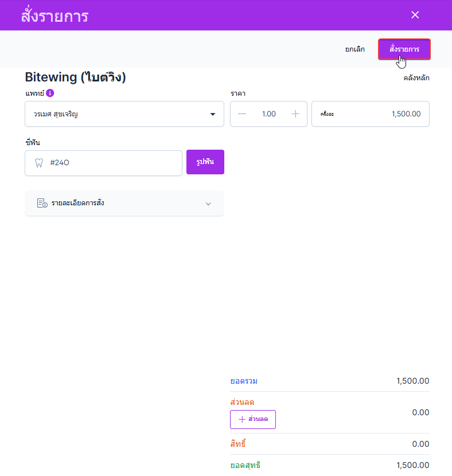This screenshot has height=476, width=452.
Task: Open the รูปฟัน tooth chart button
Action: [205, 162]
